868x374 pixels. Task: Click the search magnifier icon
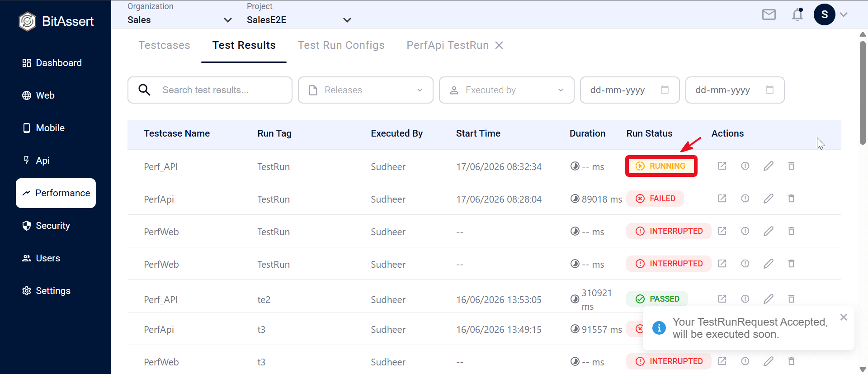click(x=144, y=90)
